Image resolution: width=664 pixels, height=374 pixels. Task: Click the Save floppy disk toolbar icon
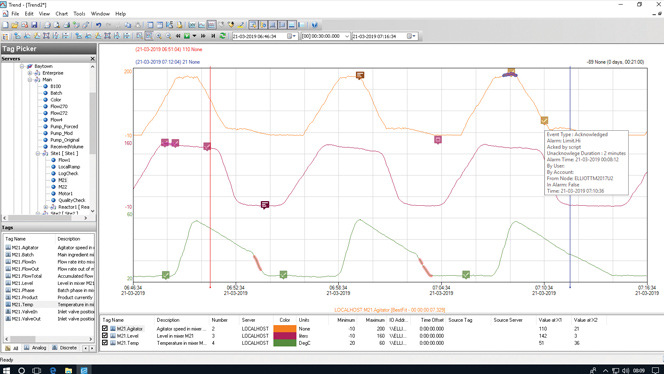point(34,25)
